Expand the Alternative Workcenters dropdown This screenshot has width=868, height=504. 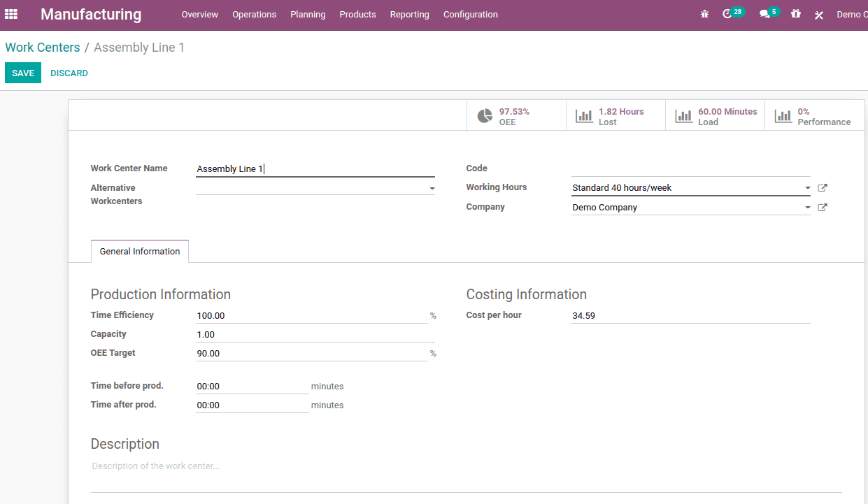432,189
